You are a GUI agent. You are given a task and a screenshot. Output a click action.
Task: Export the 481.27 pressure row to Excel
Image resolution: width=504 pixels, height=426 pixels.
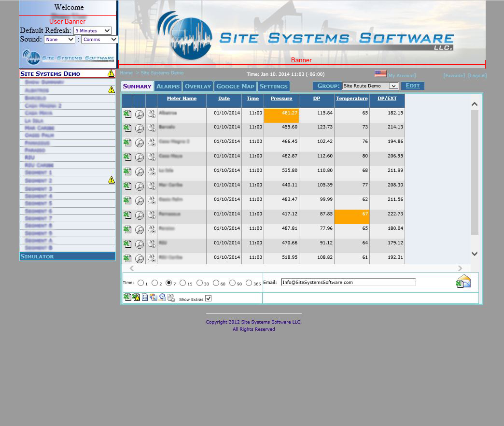127,114
